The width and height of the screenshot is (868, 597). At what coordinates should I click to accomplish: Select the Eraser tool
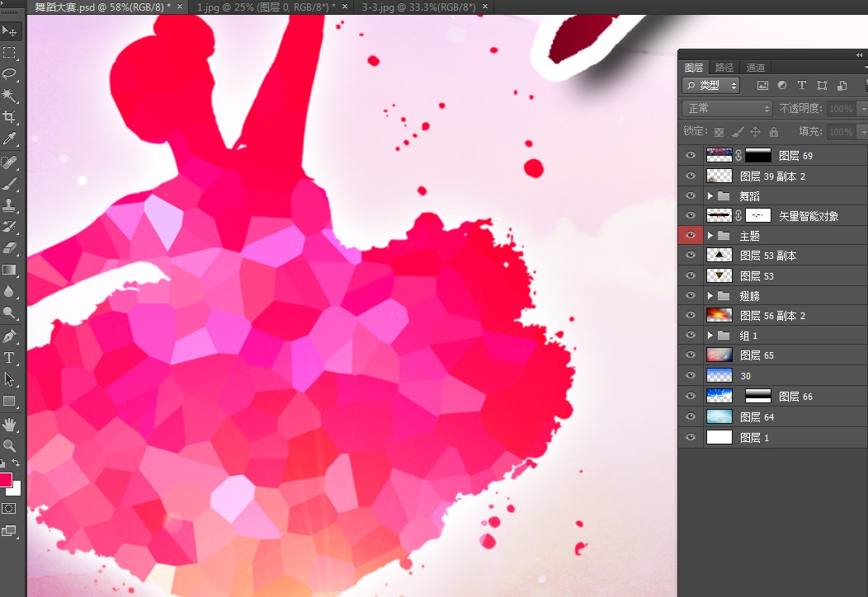coord(9,248)
